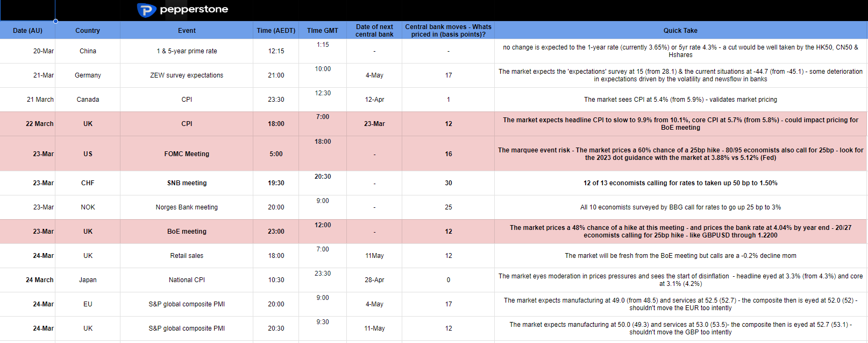
Task: Select the Canada country cell
Action: pos(88,100)
